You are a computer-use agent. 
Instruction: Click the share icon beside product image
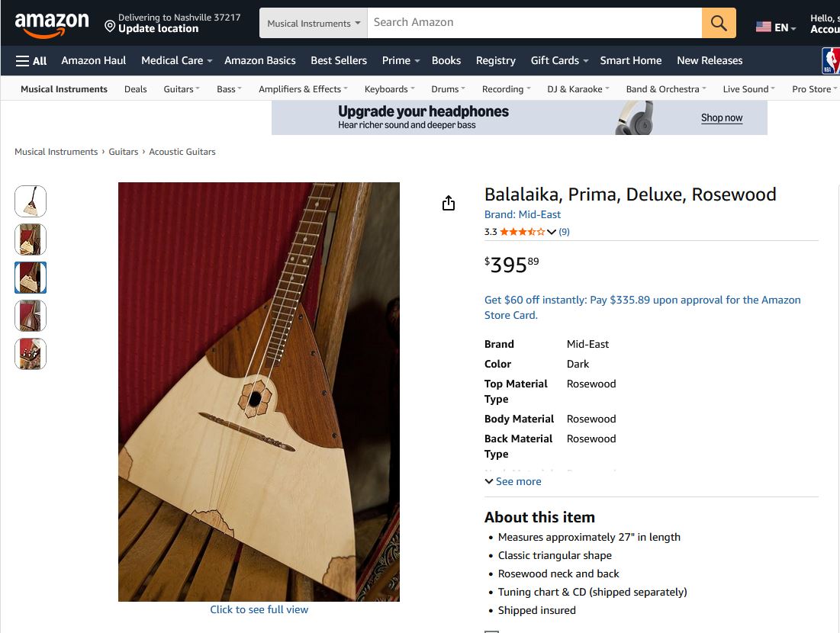(x=449, y=203)
